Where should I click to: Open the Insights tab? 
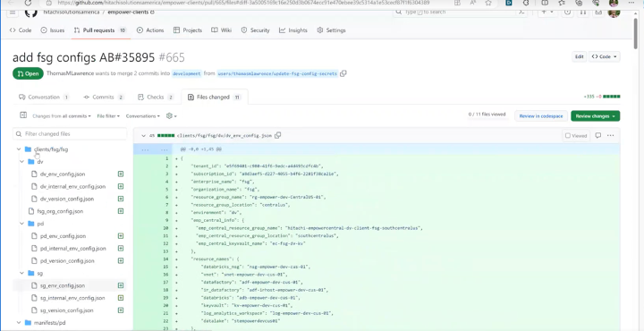293,30
